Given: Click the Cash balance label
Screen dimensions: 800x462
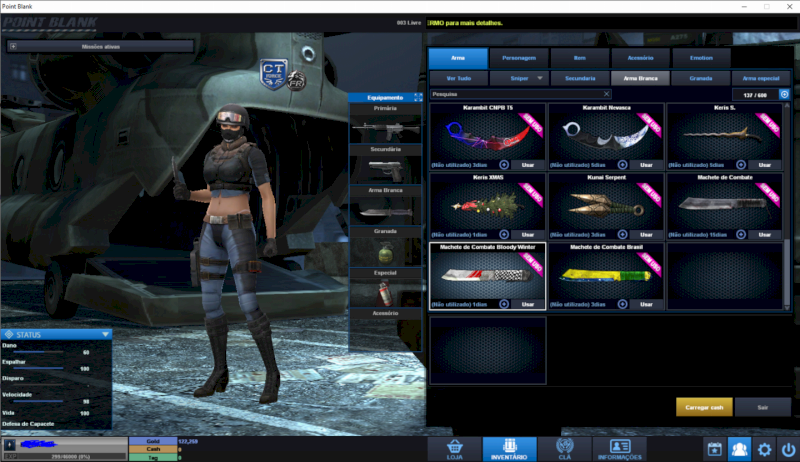Looking at the screenshot, I should click(153, 449).
